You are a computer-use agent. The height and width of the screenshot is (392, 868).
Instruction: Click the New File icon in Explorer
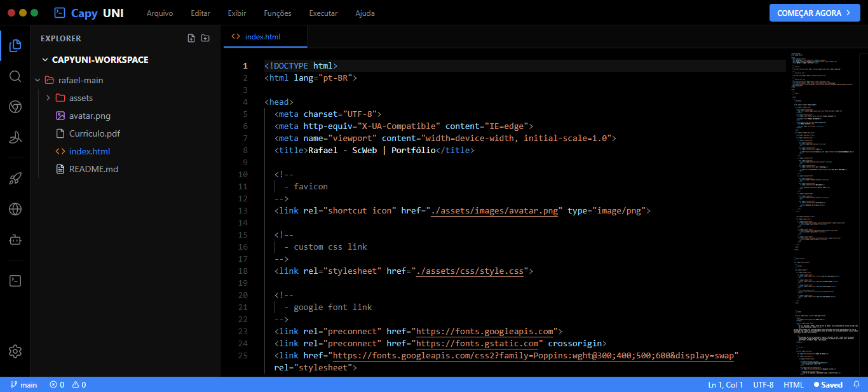point(191,38)
